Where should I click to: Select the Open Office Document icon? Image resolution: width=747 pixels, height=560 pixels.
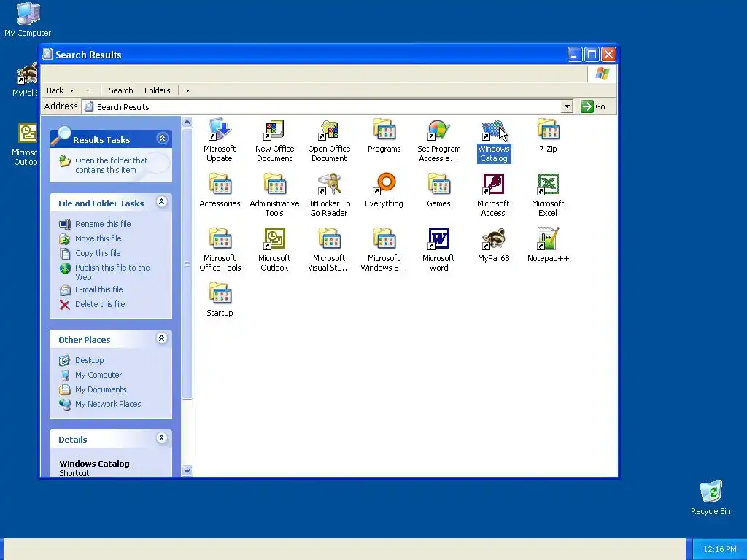tap(329, 130)
